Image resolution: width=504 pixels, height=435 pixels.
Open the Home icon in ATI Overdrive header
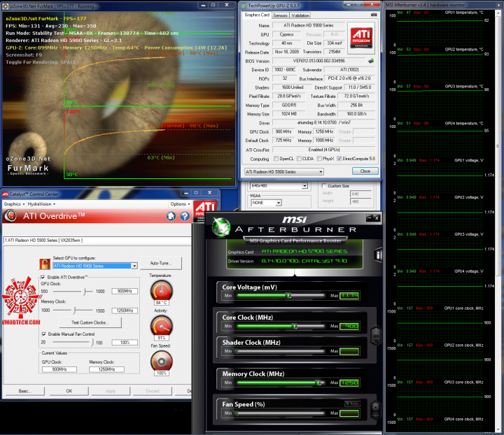point(171,216)
